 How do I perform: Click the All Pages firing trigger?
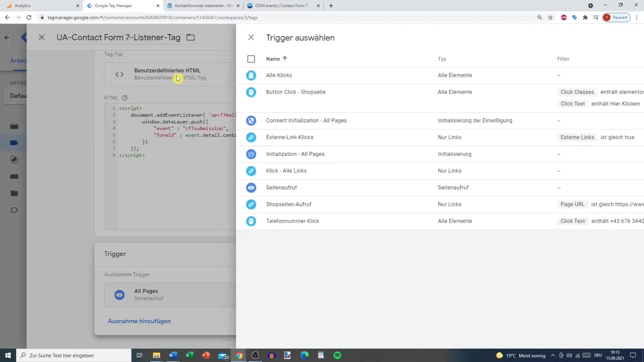coord(170,295)
